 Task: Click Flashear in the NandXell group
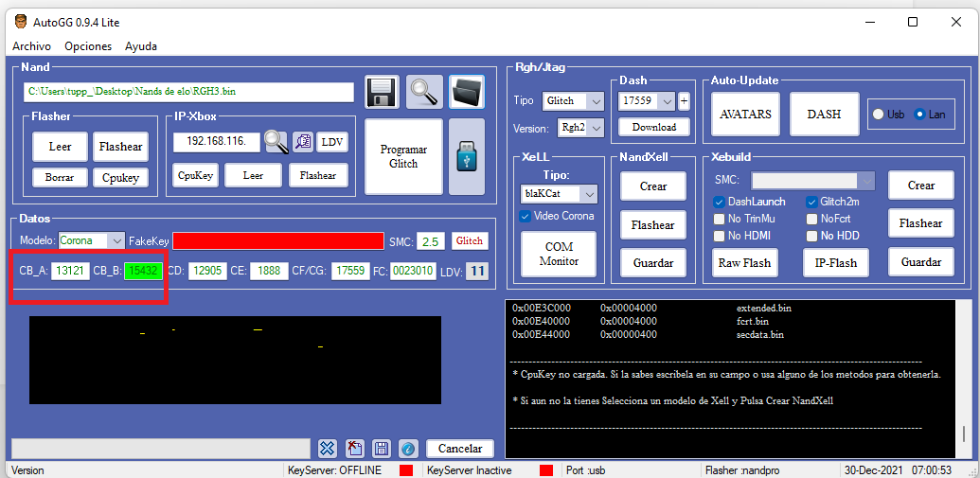click(653, 225)
